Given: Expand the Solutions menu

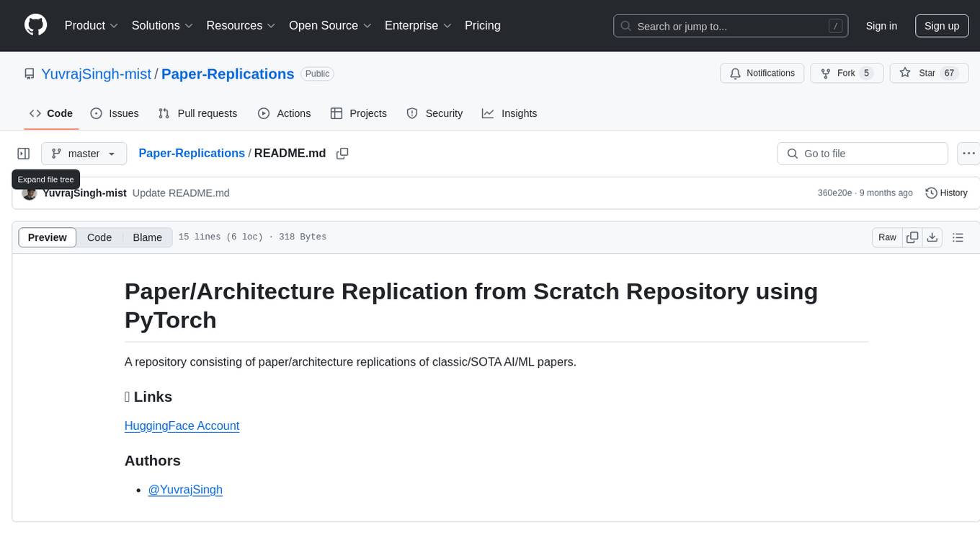Looking at the screenshot, I should click(162, 25).
